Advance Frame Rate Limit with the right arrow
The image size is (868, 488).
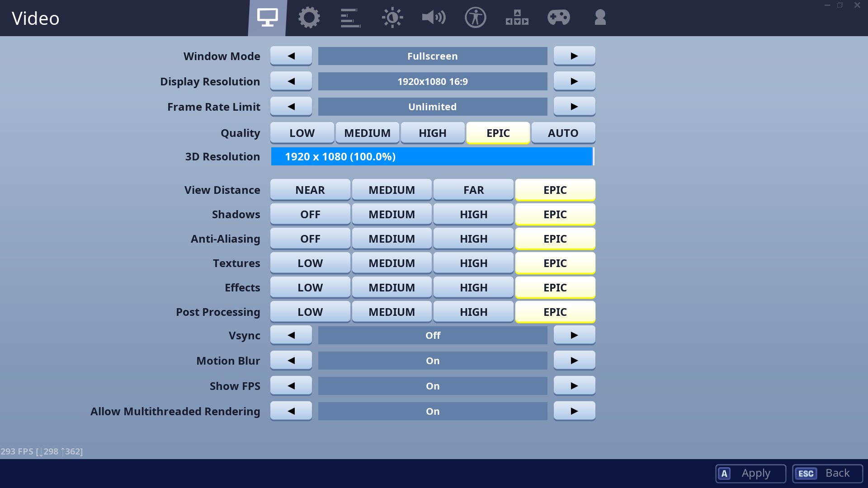574,107
